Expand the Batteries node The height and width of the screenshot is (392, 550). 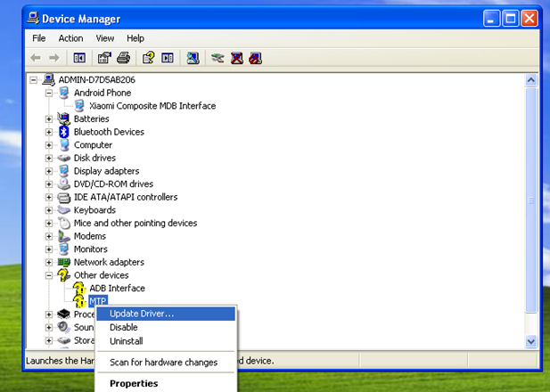click(x=49, y=119)
